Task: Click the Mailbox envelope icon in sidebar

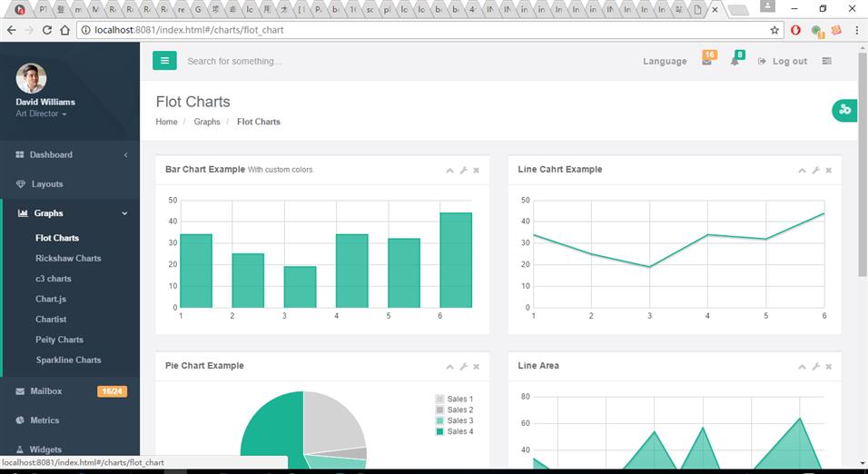Action: (x=20, y=391)
